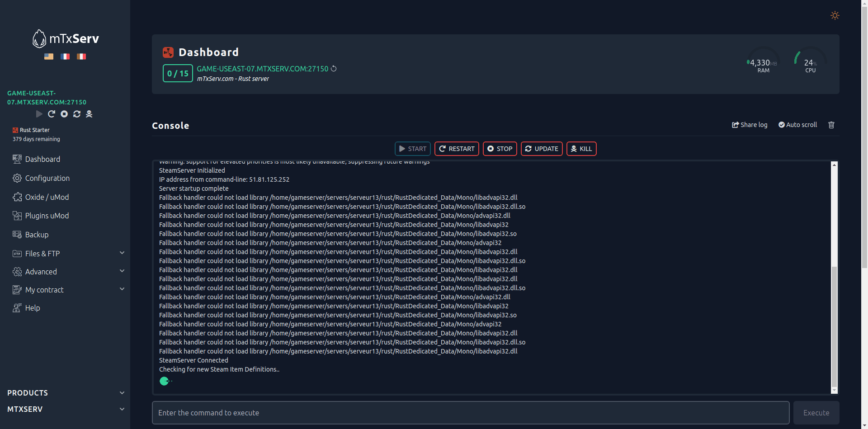Viewport: 868px width, 429px height.
Task: Click 'Server startup complete' console line
Action: pyautogui.click(x=193, y=189)
